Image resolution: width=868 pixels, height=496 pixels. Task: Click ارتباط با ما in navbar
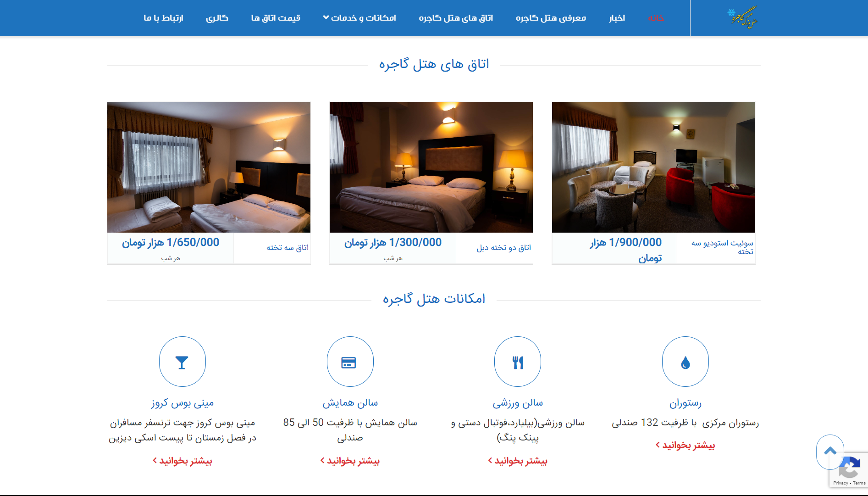click(x=163, y=18)
